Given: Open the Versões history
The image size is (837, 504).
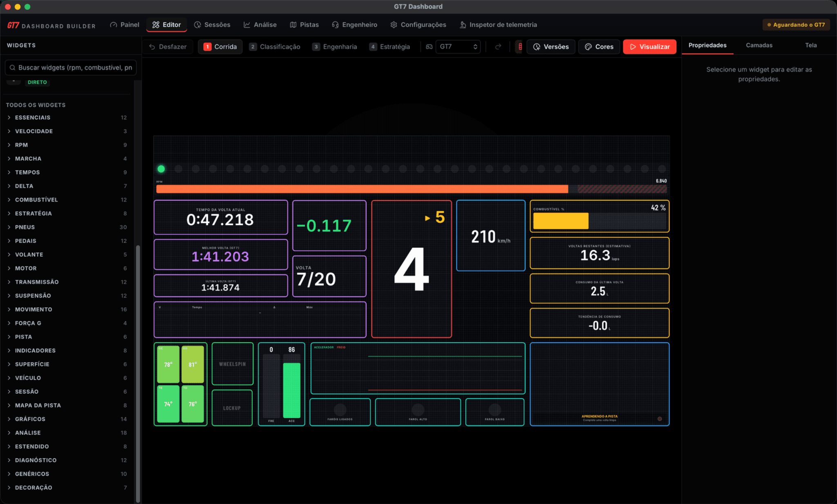Looking at the screenshot, I should coord(551,47).
